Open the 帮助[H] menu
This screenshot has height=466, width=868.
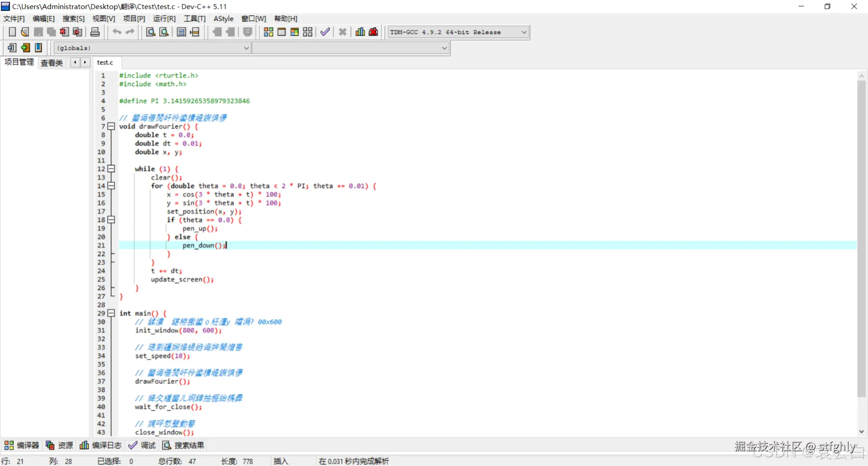[286, 19]
